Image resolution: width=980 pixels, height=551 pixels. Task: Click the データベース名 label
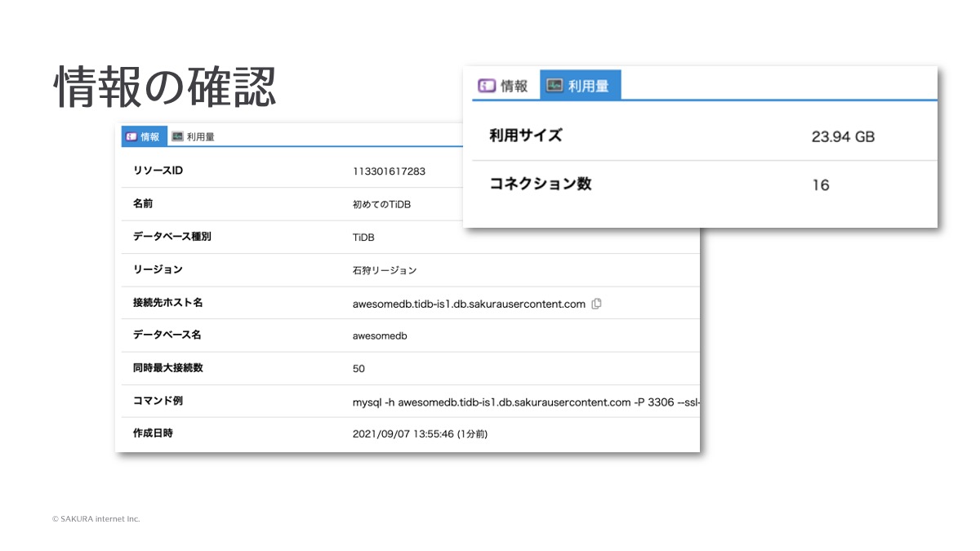pyautogui.click(x=167, y=335)
